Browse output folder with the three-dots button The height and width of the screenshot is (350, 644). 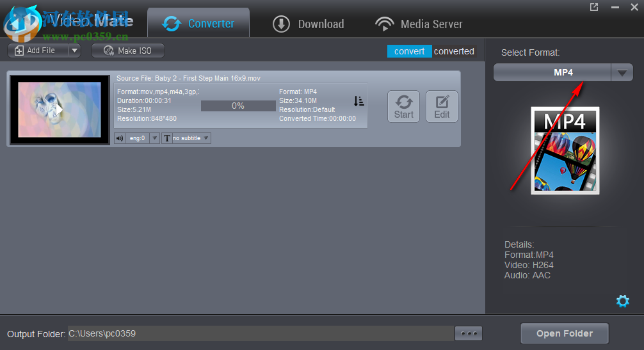pyautogui.click(x=469, y=333)
